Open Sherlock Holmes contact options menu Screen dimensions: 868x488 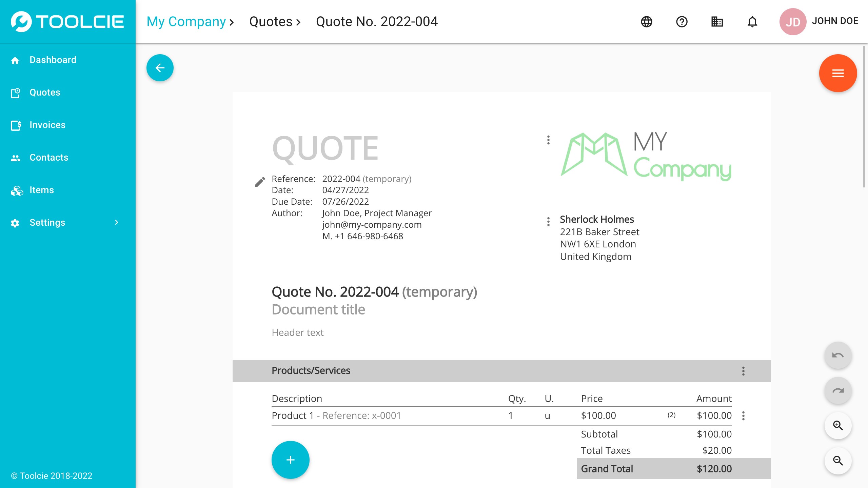[548, 222]
